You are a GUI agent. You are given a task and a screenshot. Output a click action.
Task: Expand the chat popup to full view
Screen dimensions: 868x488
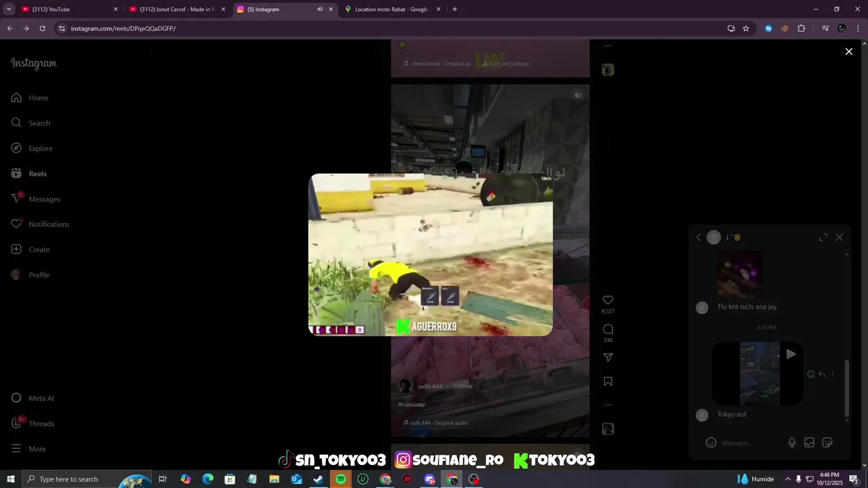[x=823, y=237]
